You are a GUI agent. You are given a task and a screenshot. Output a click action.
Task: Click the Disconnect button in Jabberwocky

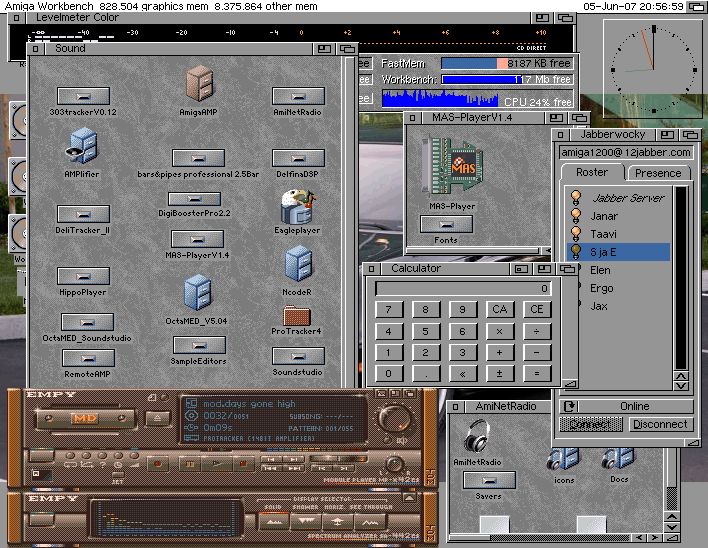pos(660,424)
